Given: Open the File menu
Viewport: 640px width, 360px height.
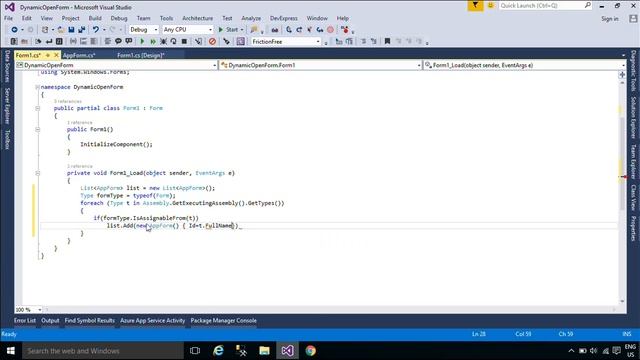Looking at the screenshot, I should 9,18.
